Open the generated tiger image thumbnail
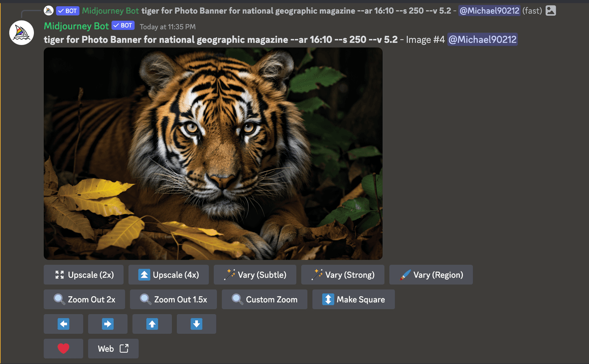Viewport: 589px width, 364px height. tap(213, 154)
